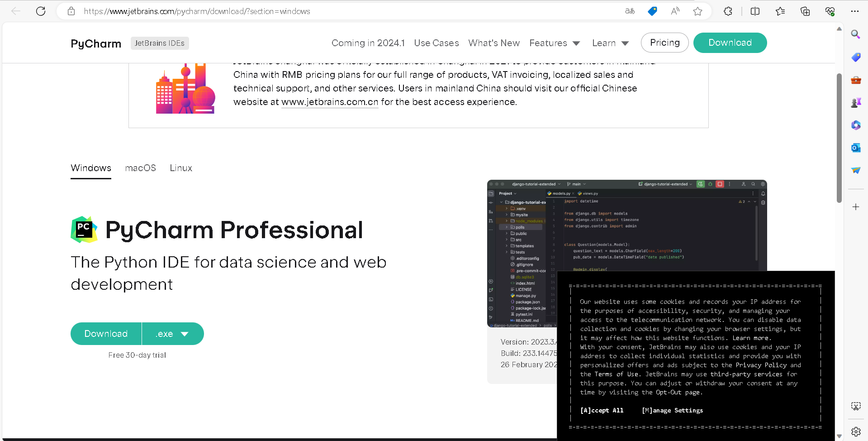Switch to the Windows tab
Viewport: 868px width, 441px height.
[x=91, y=168]
